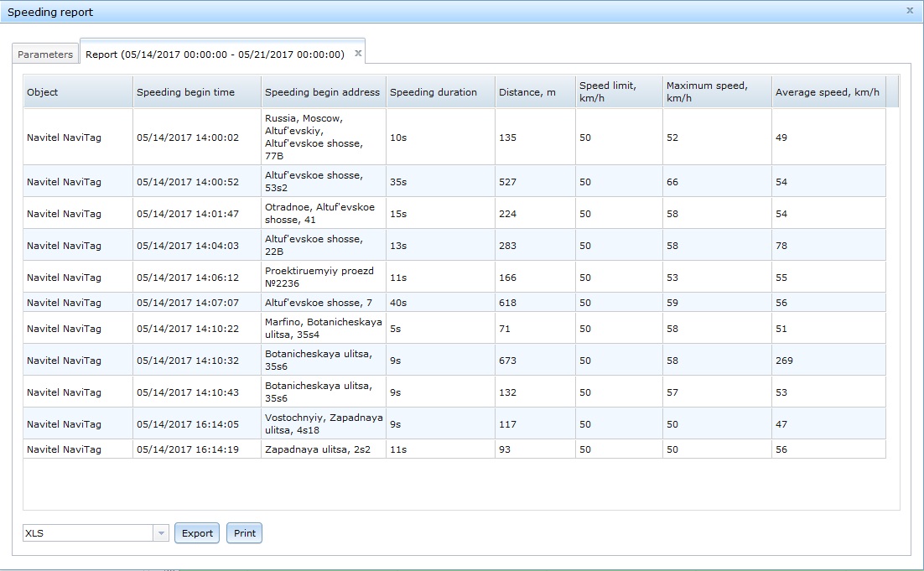
Task: Click the 35s speeding duration cell
Action: (x=440, y=182)
